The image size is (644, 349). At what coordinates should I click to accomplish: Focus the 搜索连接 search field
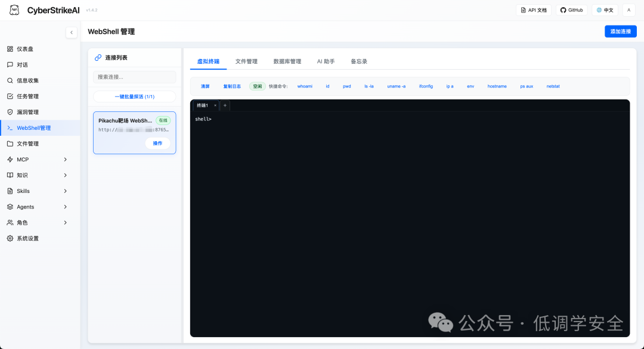pos(135,77)
